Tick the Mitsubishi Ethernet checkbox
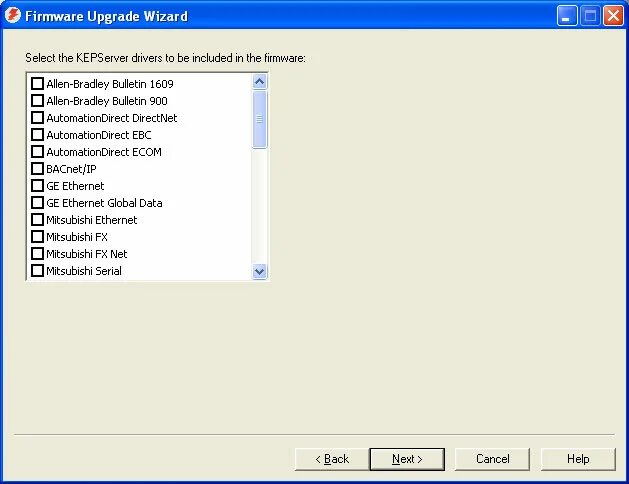Screen dimensions: 629x484 [37, 220]
